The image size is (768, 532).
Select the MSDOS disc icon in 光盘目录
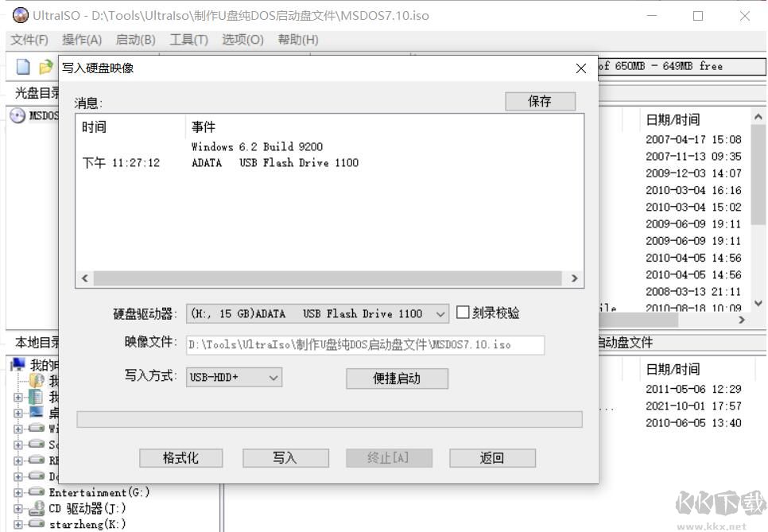(x=17, y=115)
